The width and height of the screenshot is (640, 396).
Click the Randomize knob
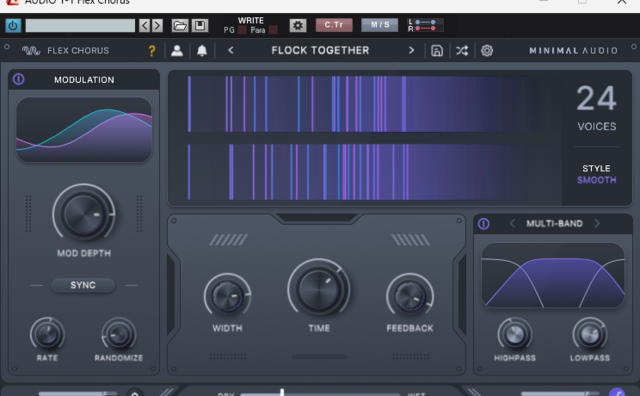click(118, 335)
